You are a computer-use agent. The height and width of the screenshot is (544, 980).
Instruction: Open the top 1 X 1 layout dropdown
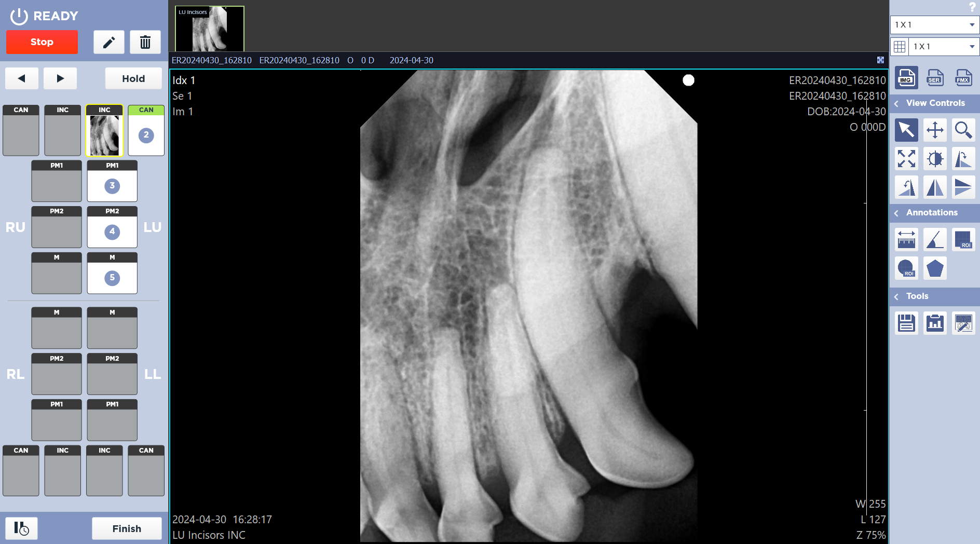coord(934,24)
